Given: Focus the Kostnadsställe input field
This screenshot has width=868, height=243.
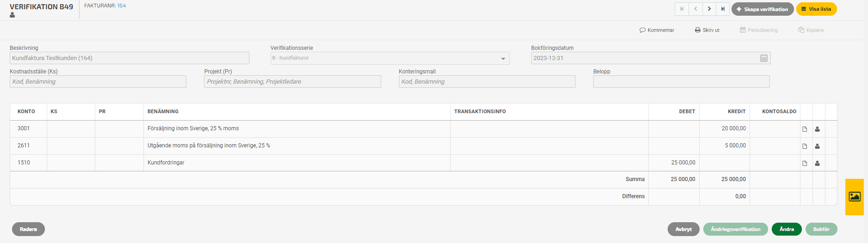Looking at the screenshot, I should pyautogui.click(x=98, y=82).
